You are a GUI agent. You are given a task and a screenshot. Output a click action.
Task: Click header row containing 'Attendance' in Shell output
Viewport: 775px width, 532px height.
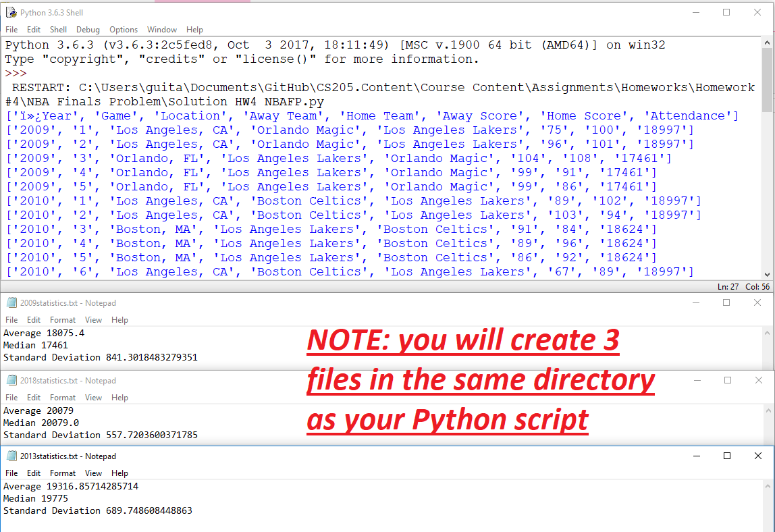(x=372, y=115)
